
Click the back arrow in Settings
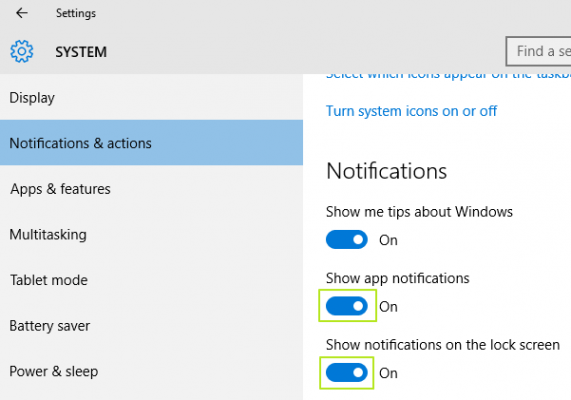tap(22, 13)
